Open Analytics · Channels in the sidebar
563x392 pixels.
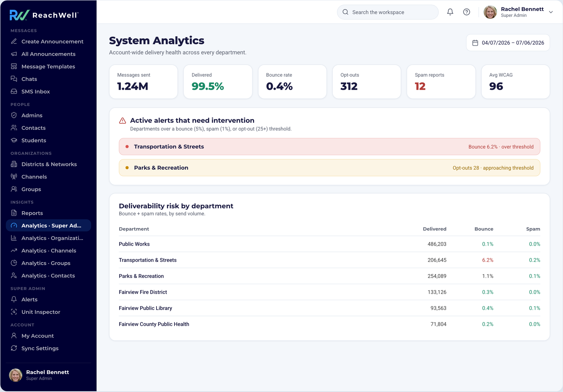tap(49, 251)
